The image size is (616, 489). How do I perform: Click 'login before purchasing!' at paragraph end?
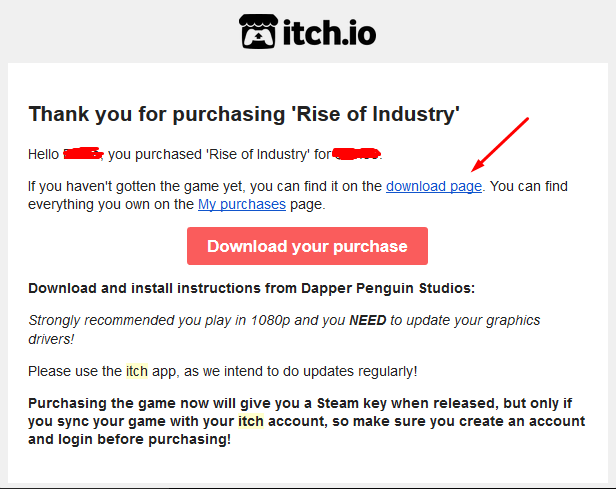click(x=144, y=439)
